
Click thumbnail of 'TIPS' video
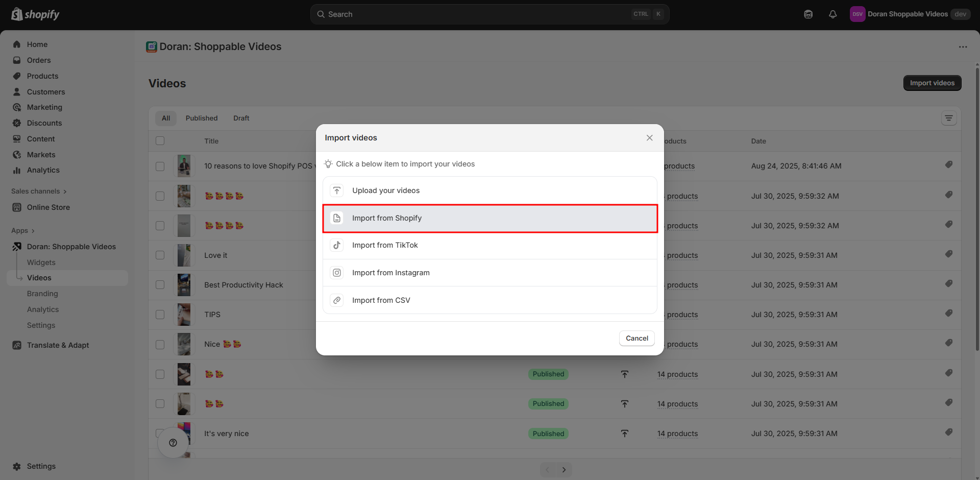184,315
